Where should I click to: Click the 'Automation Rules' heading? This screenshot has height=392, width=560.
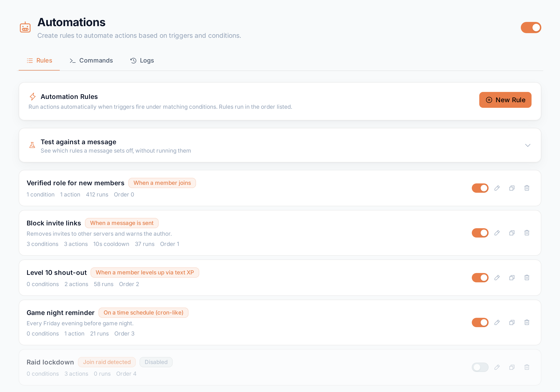tap(69, 97)
